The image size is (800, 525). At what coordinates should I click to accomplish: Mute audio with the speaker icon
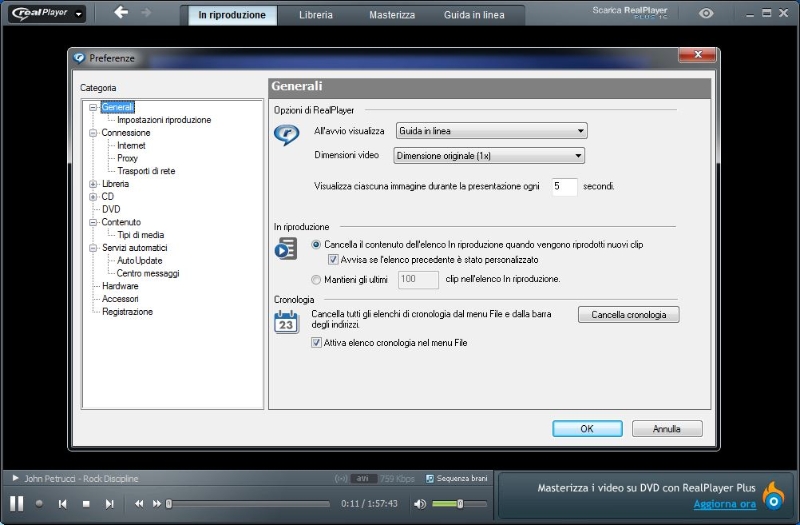click(420, 503)
